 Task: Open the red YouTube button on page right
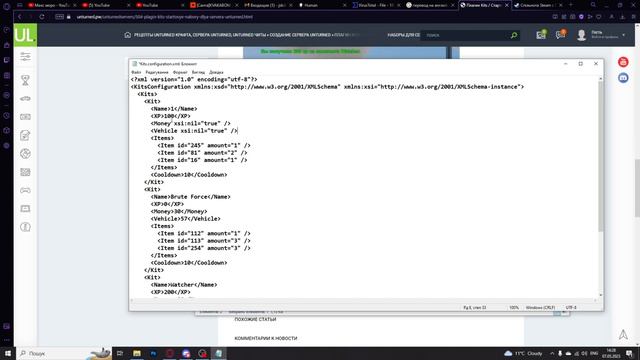click(x=623, y=62)
